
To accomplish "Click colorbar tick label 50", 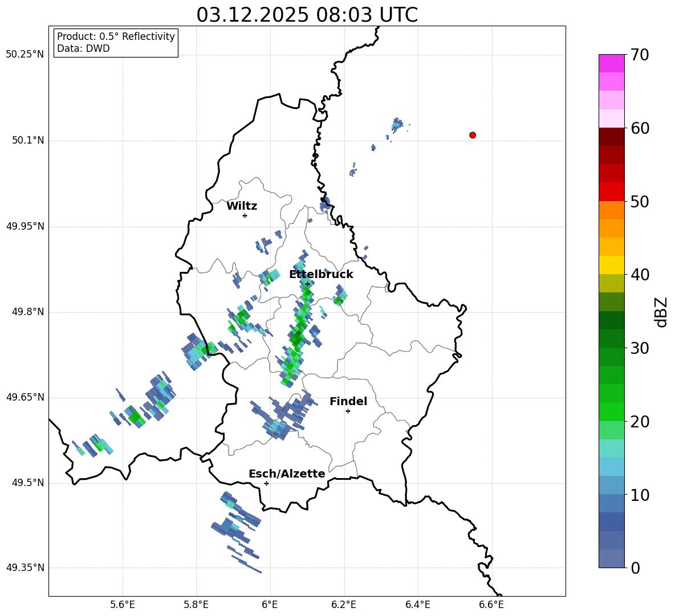I will pyautogui.click(x=640, y=202).
